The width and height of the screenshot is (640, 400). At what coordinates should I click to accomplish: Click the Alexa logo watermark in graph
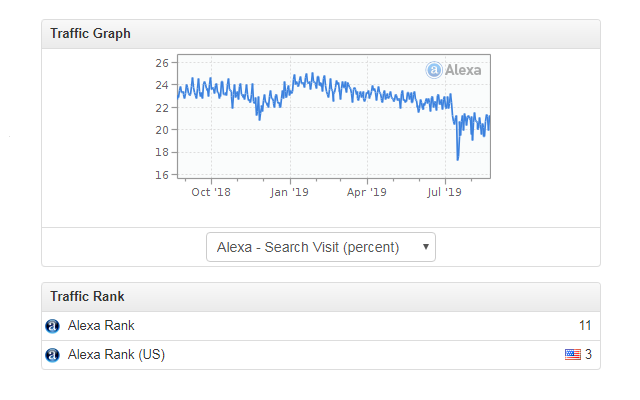click(x=453, y=70)
